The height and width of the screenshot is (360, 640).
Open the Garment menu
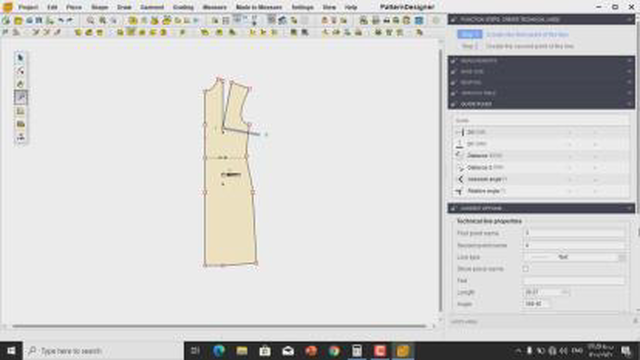coord(152,7)
